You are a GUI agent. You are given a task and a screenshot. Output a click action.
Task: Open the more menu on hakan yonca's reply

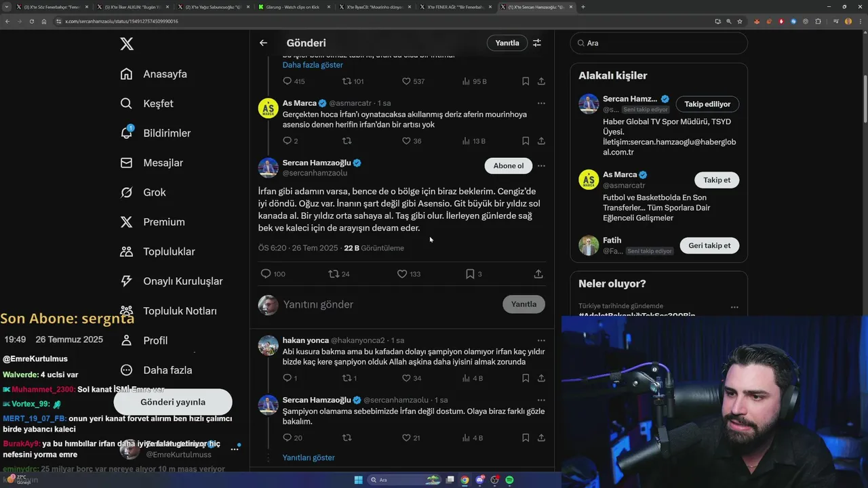(541, 340)
